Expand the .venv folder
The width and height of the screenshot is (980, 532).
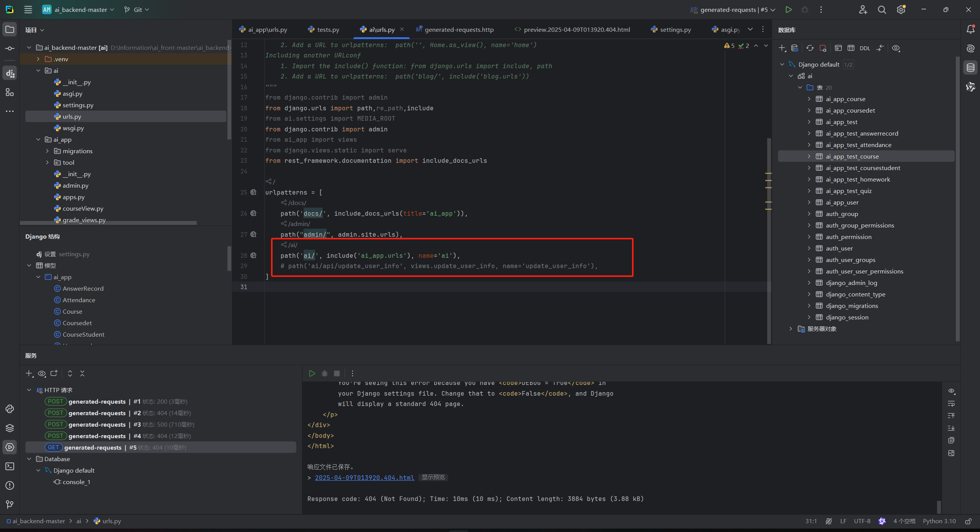pyautogui.click(x=38, y=59)
